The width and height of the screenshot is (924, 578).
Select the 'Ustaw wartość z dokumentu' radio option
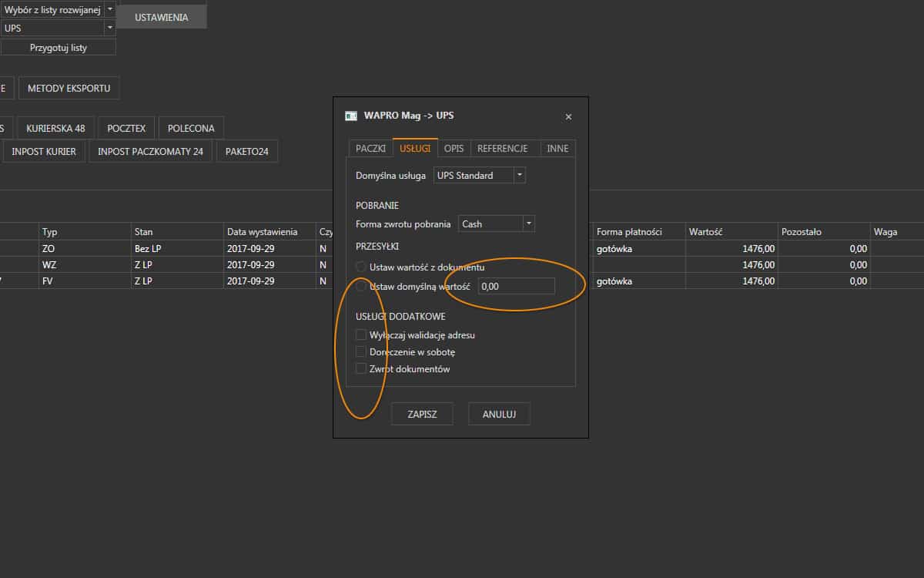[361, 267]
